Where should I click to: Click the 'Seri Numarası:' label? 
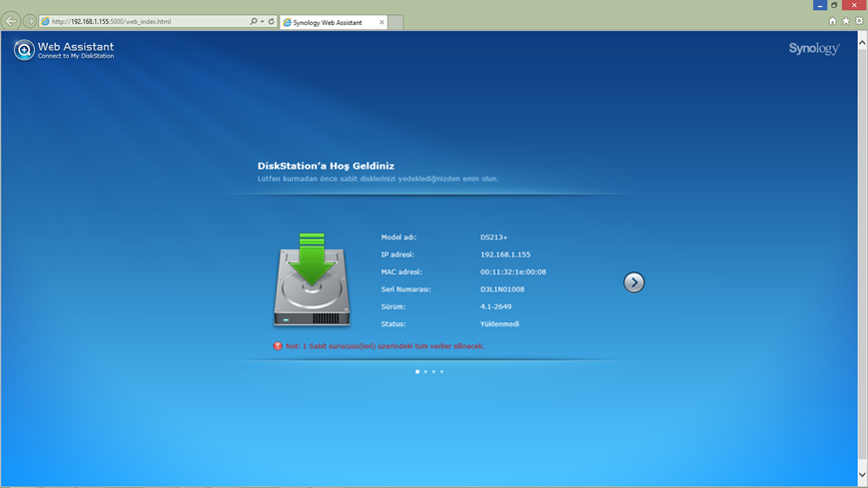[x=406, y=289]
